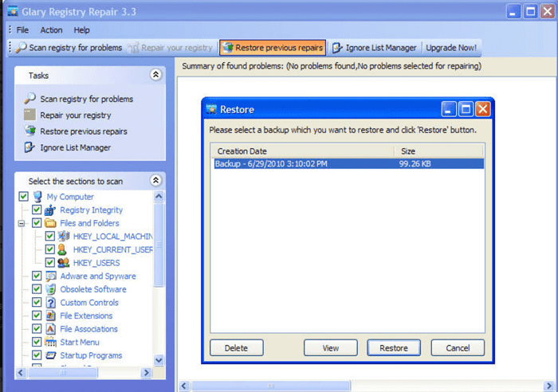The width and height of the screenshot is (558, 392).
Task: Click the Registry Integrity icon
Action: coord(50,210)
